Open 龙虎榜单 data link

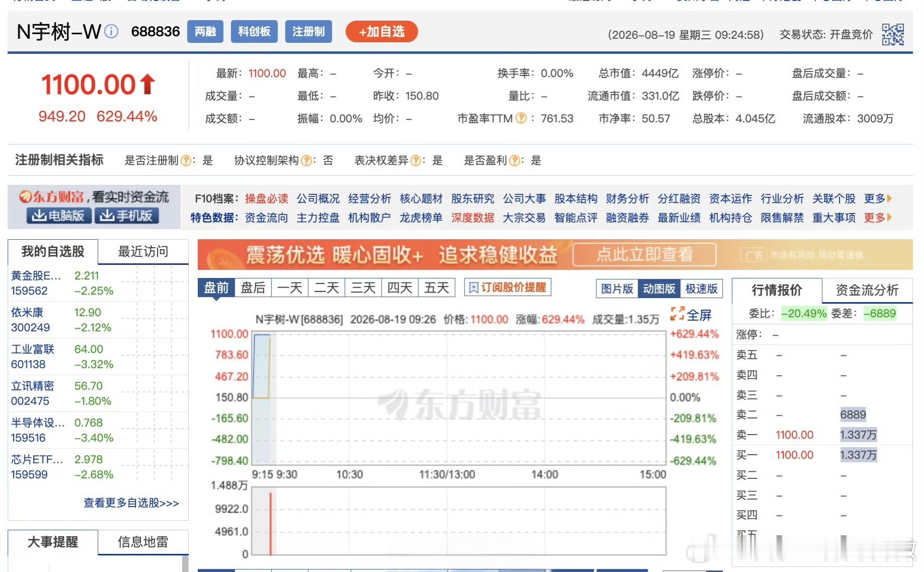(x=421, y=218)
